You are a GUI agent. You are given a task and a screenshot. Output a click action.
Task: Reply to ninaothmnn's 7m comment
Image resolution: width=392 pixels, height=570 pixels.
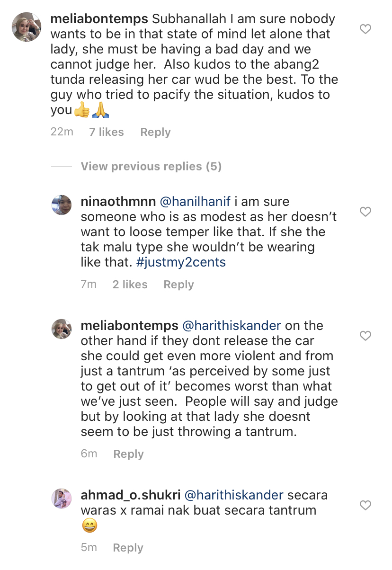178,285
